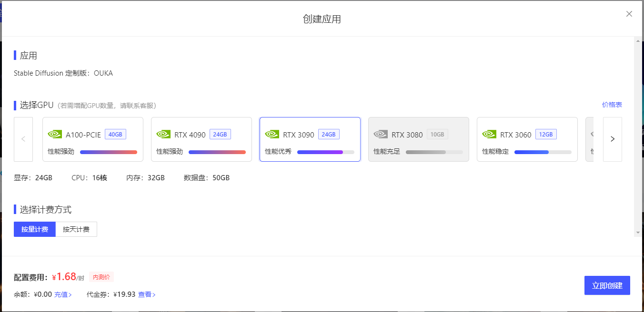Viewport: 644px width, 312px height.
Task: Click the RTX 3060 performance bar
Action: 543,152
